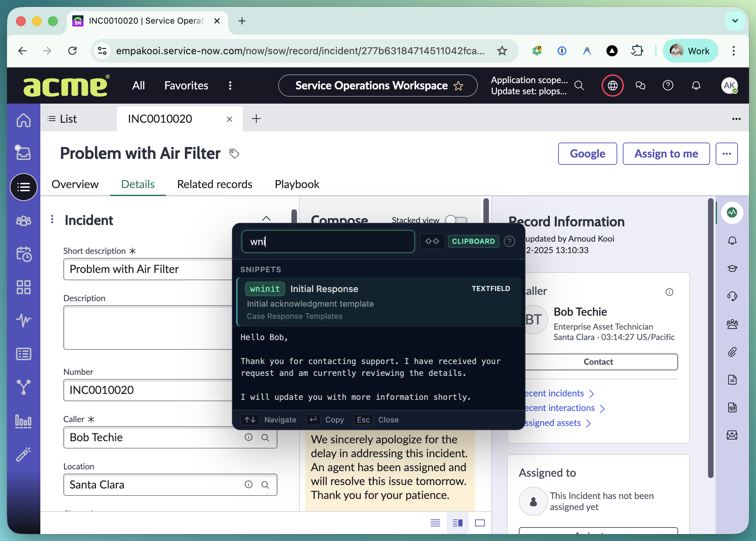
Task: Click the paperclip attachments icon on the right rail
Action: coord(732,352)
